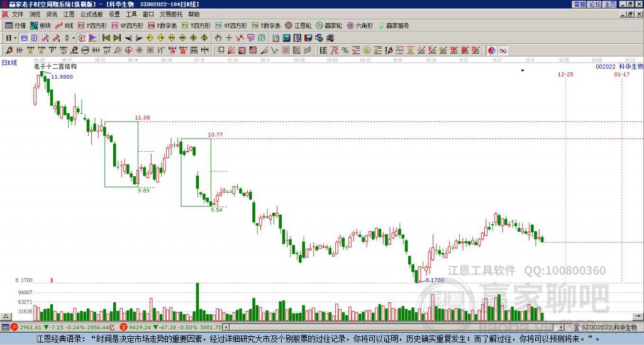Click the 10.77 price level label

pyautogui.click(x=215, y=135)
